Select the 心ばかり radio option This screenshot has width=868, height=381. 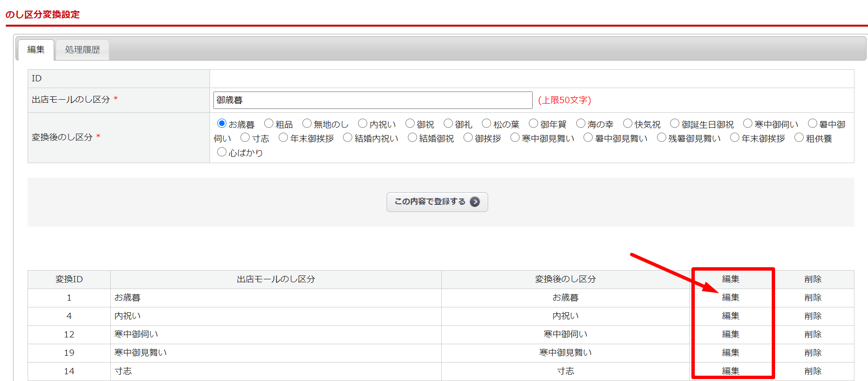pyautogui.click(x=222, y=152)
